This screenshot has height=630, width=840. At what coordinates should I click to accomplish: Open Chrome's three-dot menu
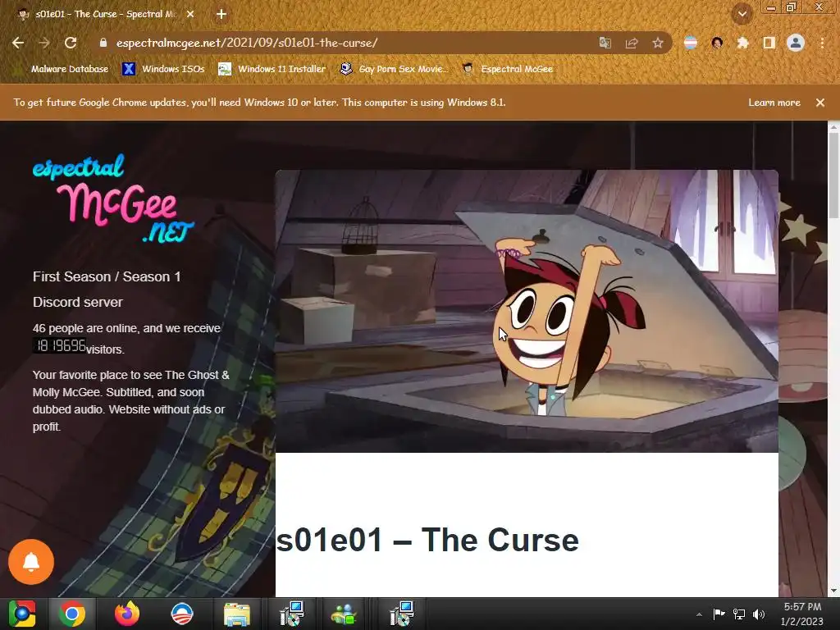(x=822, y=43)
